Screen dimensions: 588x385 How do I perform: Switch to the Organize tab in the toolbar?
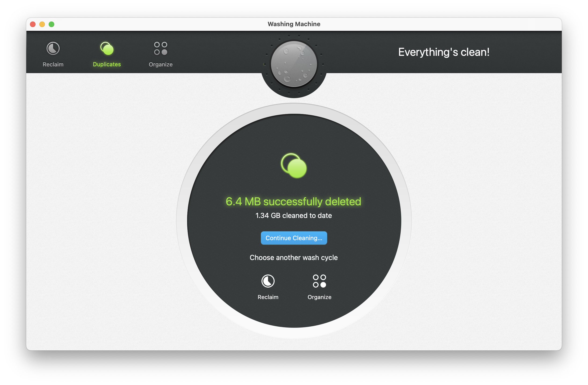click(161, 54)
